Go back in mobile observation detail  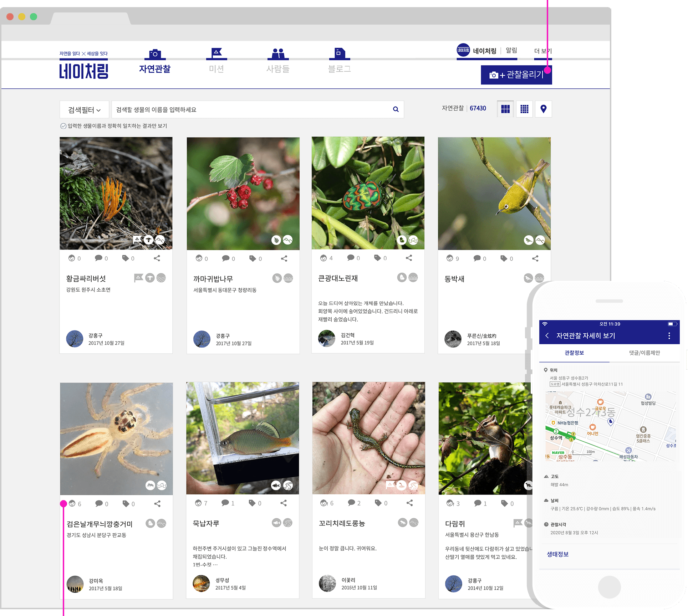tap(547, 335)
